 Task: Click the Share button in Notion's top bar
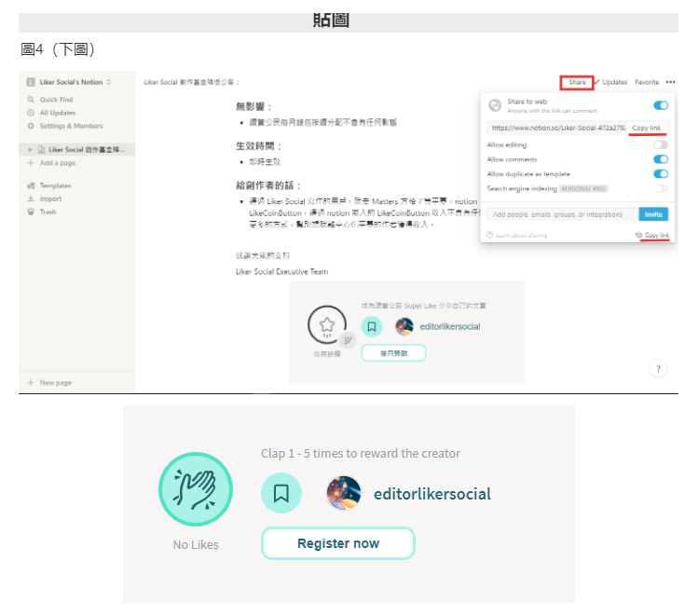click(577, 82)
